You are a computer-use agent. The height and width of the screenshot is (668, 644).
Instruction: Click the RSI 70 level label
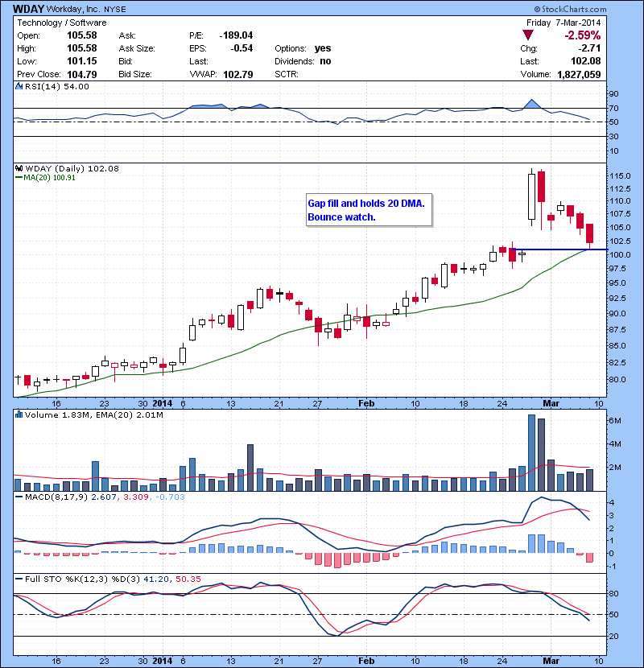613,108
